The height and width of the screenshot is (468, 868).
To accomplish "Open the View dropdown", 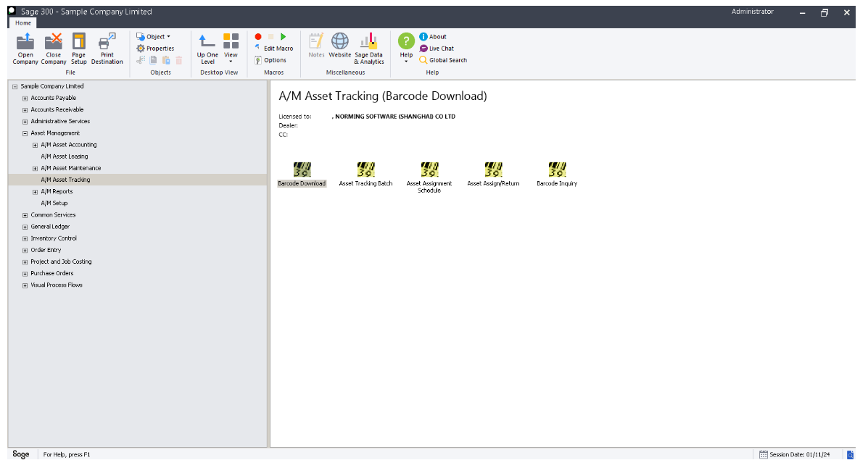I will pos(231,49).
